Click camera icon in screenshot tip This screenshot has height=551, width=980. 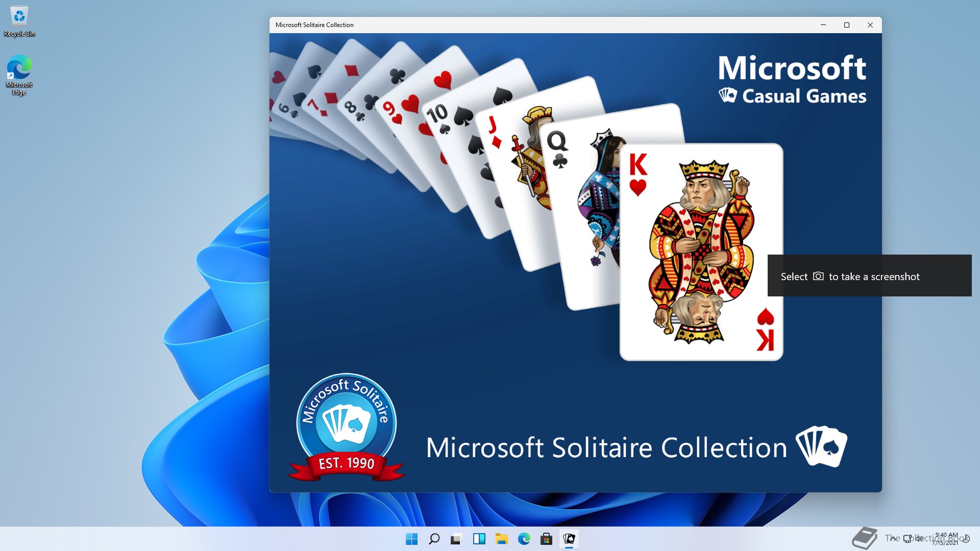pyautogui.click(x=818, y=276)
